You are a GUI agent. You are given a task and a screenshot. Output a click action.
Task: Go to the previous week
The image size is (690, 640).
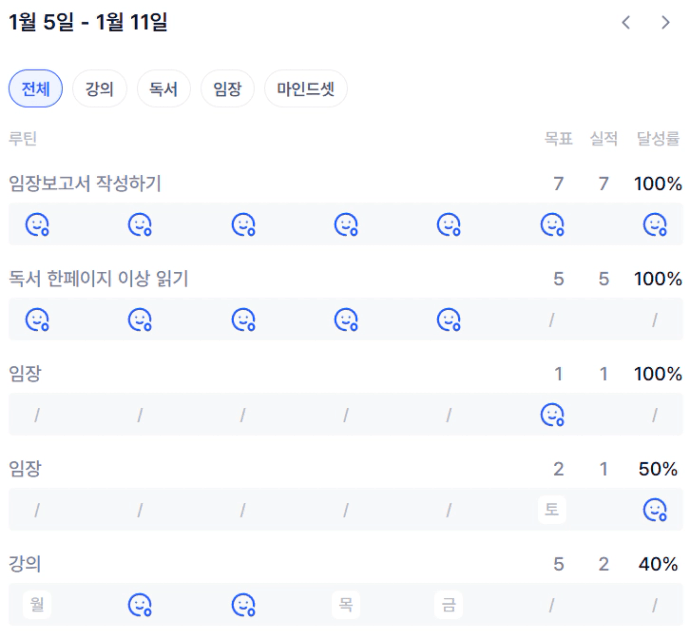626,22
